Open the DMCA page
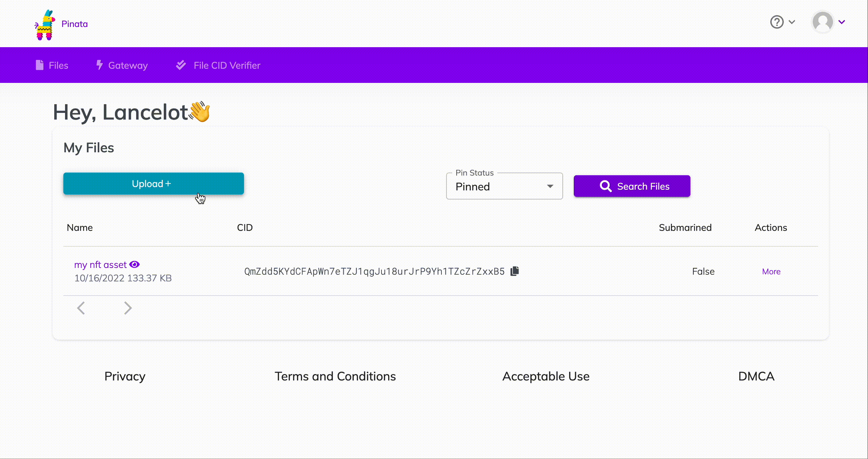This screenshot has width=868, height=459. point(755,376)
